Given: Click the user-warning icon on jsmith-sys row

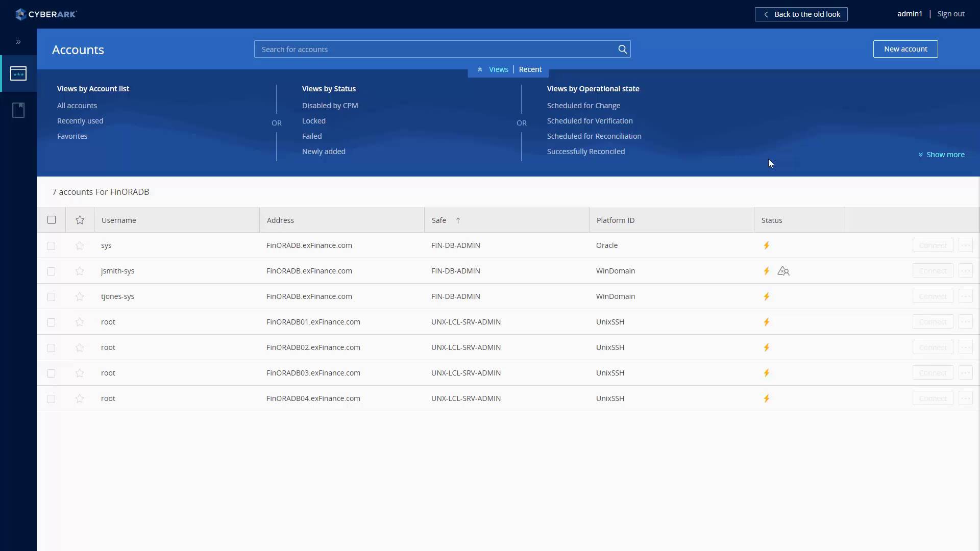Looking at the screenshot, I should coord(783,271).
